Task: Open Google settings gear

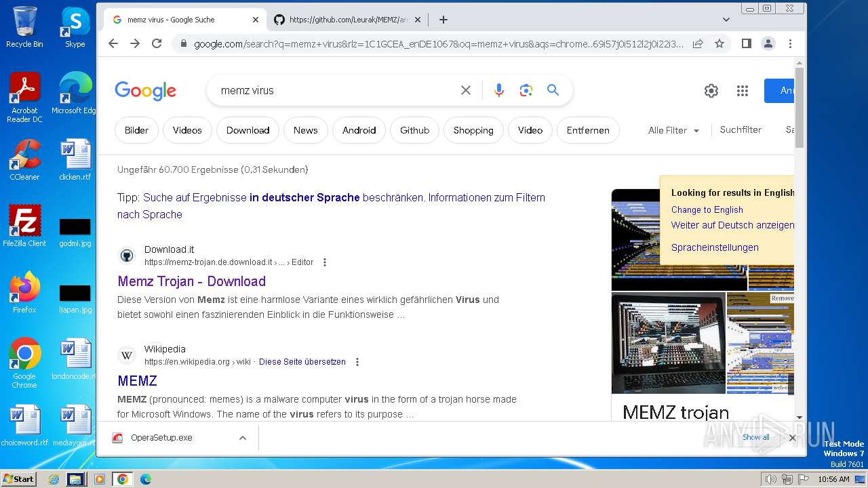Action: tap(711, 91)
